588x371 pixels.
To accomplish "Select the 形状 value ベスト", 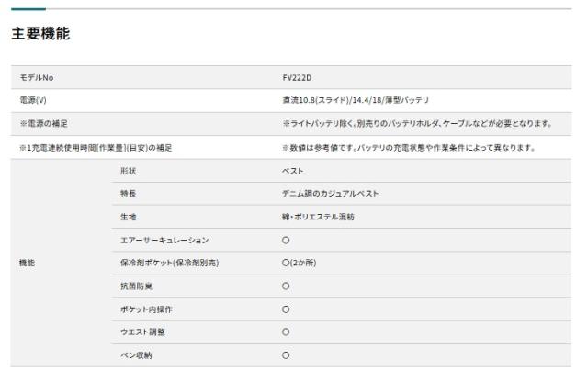I will coord(292,171).
